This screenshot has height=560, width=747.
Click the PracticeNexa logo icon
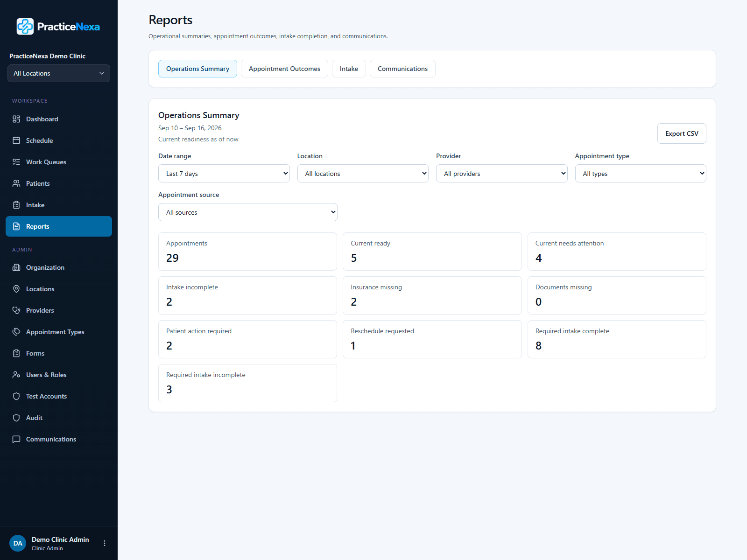click(x=25, y=27)
